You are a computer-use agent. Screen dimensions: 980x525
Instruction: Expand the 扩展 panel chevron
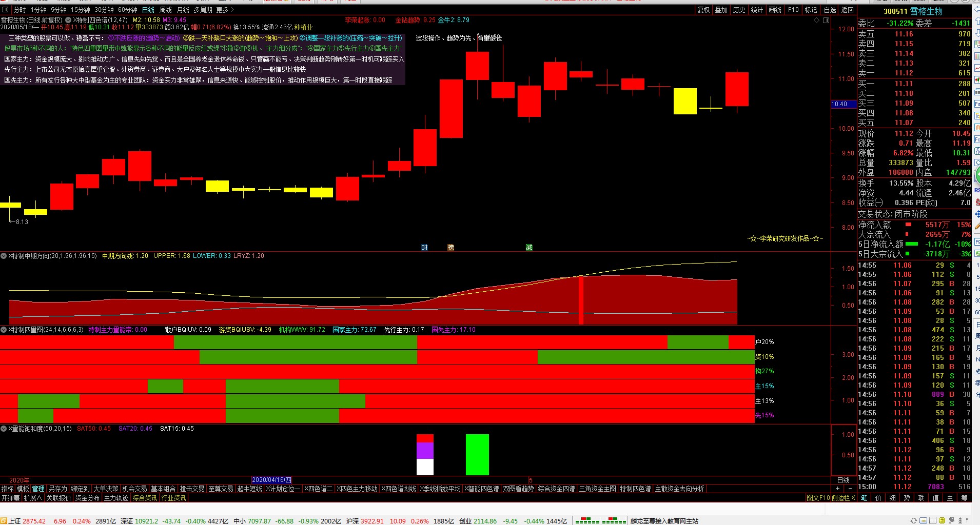pyautogui.click(x=33, y=498)
